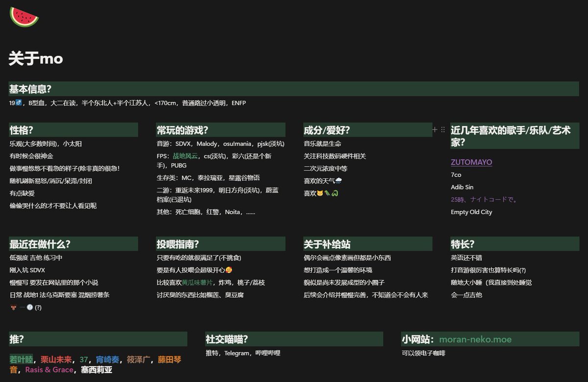Click the 投喂指南? heading

click(220, 244)
